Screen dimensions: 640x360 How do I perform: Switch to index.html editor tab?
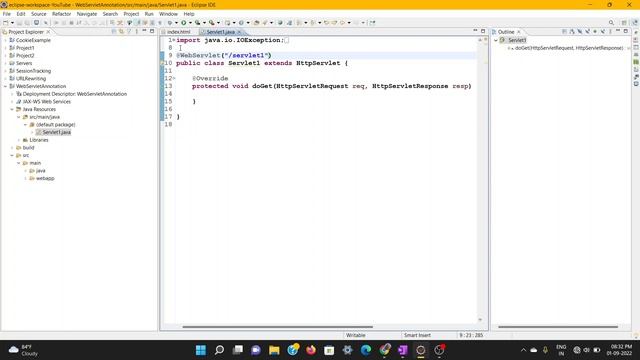178,32
